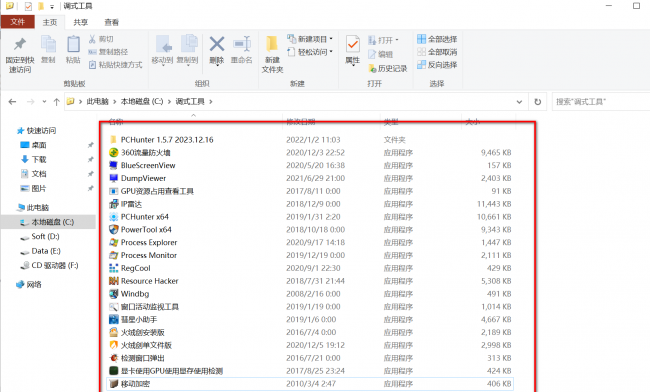Viewport: 650px width, 392px height.
Task: Select 图片 in navigation pane
Action: [x=34, y=189]
